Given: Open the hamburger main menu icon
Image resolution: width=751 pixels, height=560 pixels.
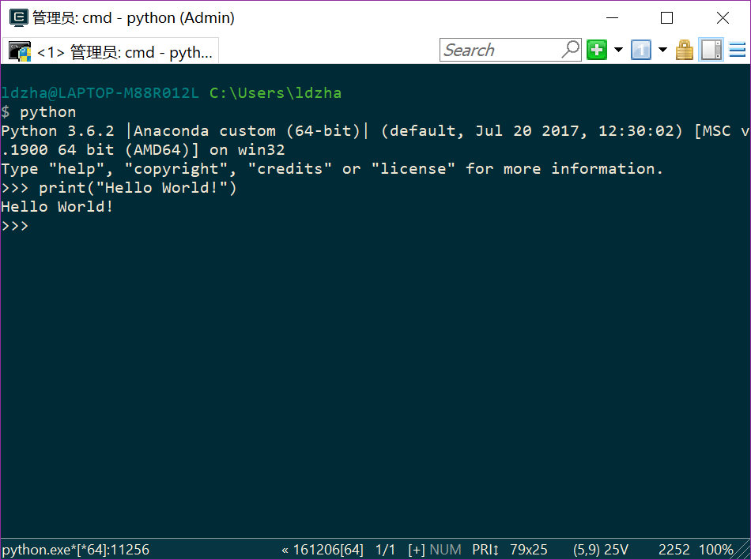Looking at the screenshot, I should tap(738, 49).
